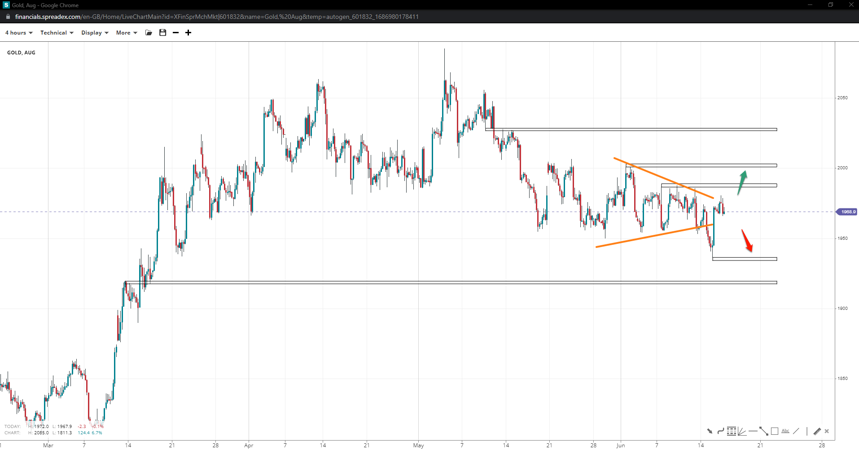
Task: Choose the freehand curve drawing tool
Action: [x=720, y=431]
